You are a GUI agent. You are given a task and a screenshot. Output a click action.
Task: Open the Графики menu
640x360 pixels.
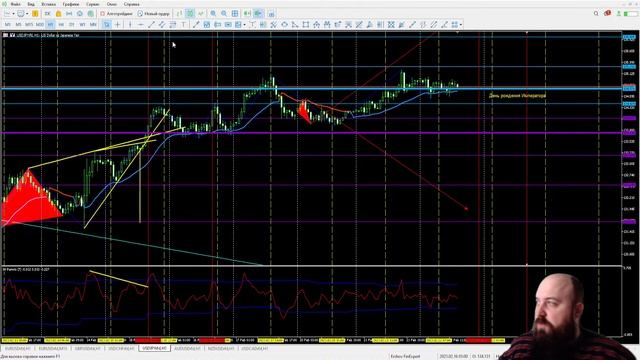(71, 4)
